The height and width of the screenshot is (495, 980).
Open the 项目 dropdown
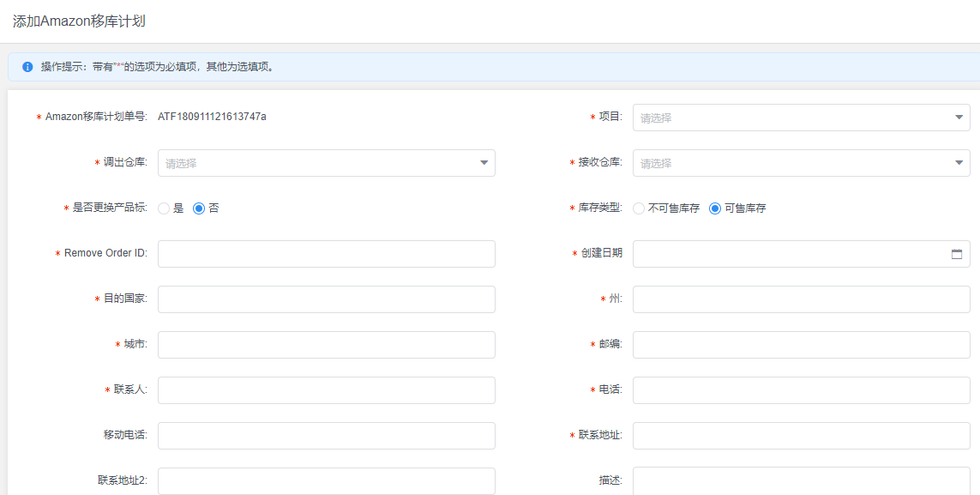point(802,118)
